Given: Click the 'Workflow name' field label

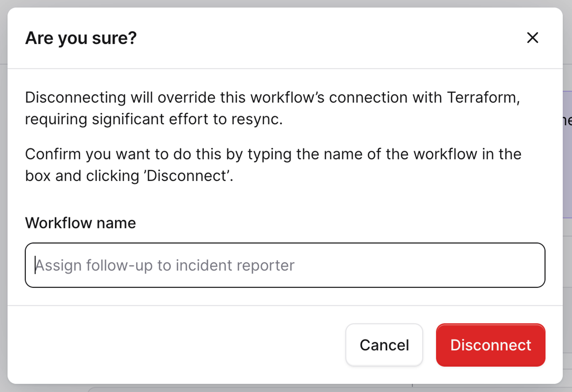Looking at the screenshot, I should click(x=80, y=223).
